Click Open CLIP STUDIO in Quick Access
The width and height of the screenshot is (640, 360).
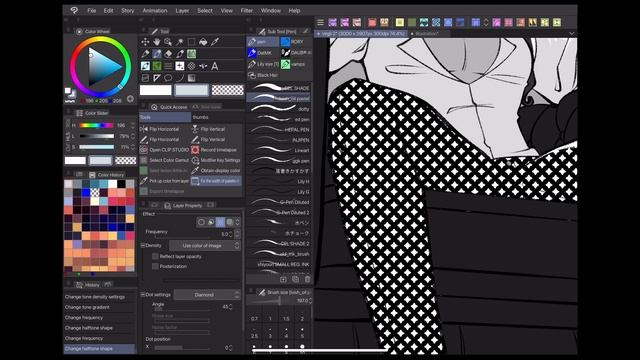pos(165,150)
